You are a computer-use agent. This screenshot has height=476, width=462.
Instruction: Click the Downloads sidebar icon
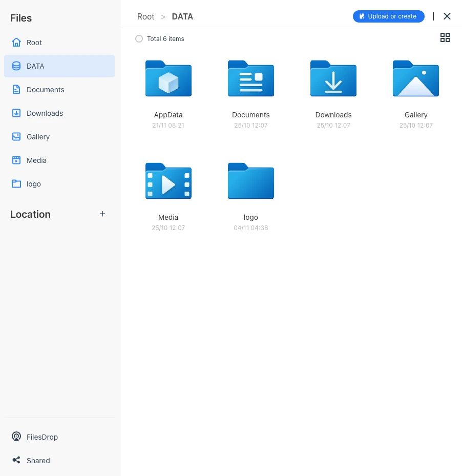coord(16,113)
